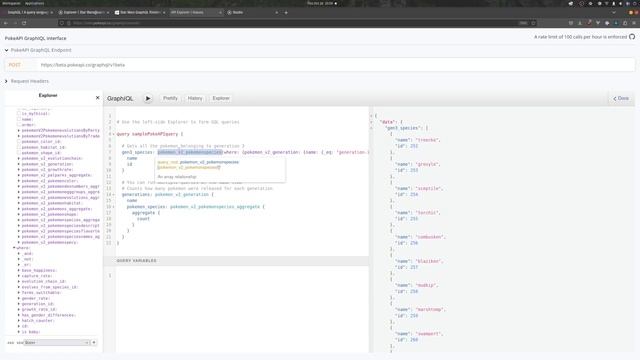Expand the _or filter
Image resolution: width=640 pixels, height=360 pixels.
pos(19,264)
